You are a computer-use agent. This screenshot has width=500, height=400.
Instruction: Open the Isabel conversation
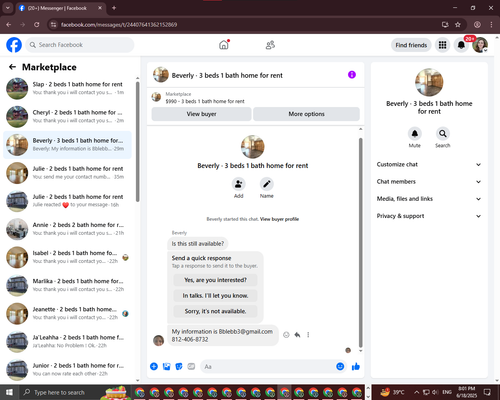click(x=68, y=257)
